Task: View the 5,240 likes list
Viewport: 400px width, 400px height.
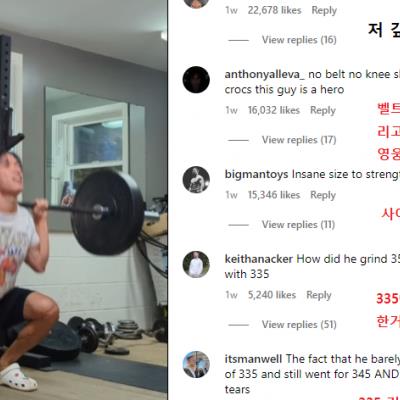Action: [272, 295]
